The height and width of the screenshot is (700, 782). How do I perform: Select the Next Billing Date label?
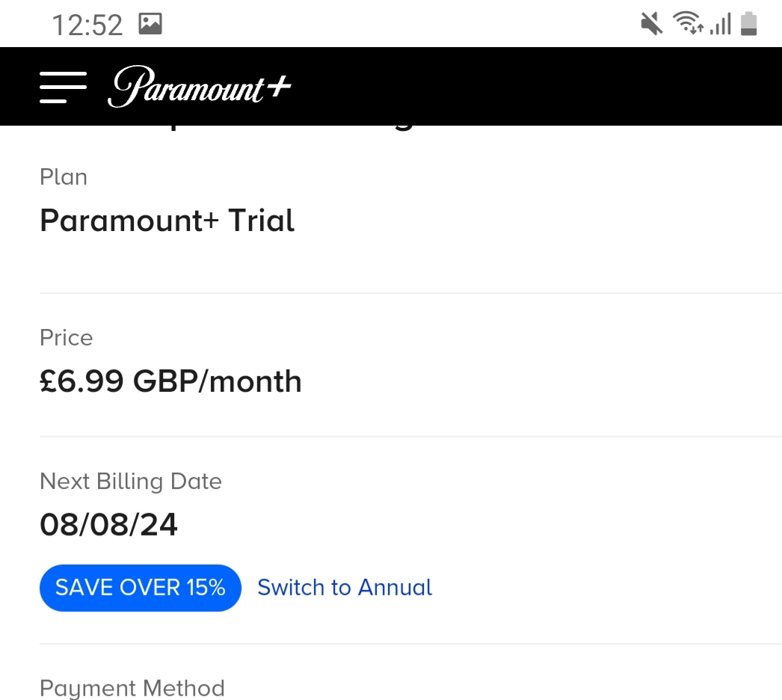(x=131, y=482)
